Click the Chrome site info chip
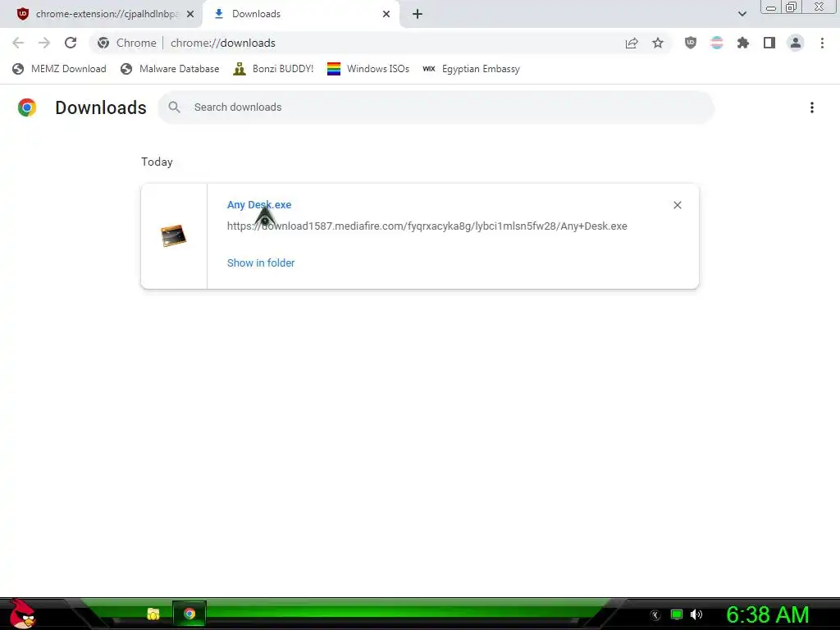Screen dimensions: 840x630 (x=127, y=43)
